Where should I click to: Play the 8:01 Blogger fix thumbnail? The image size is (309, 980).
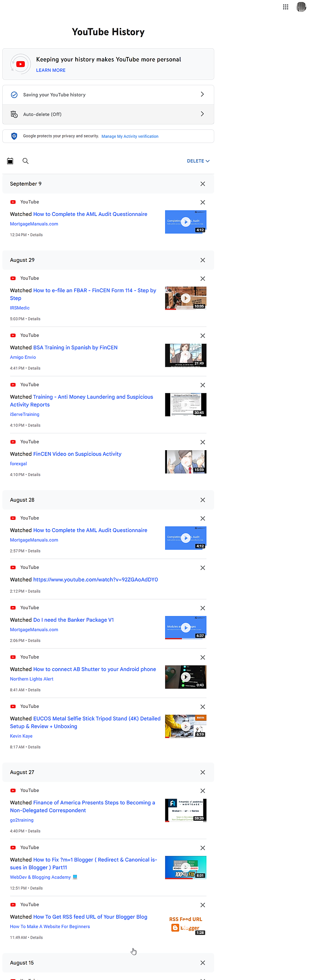(x=185, y=867)
